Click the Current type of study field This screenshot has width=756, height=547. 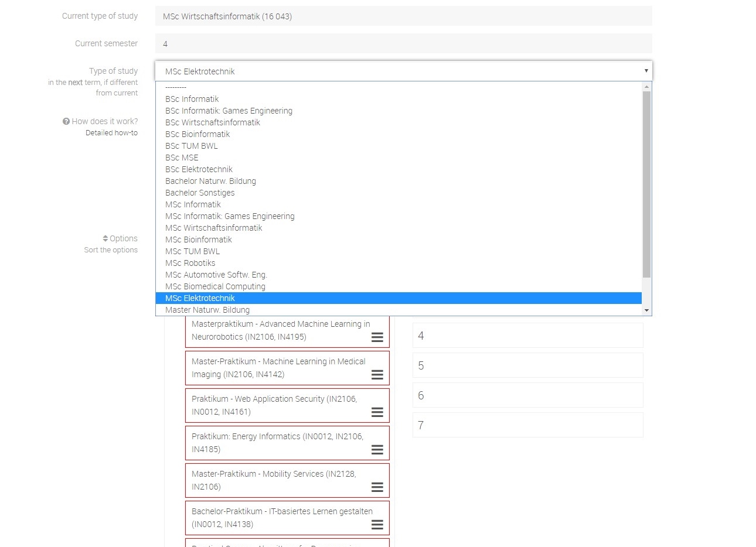403,16
